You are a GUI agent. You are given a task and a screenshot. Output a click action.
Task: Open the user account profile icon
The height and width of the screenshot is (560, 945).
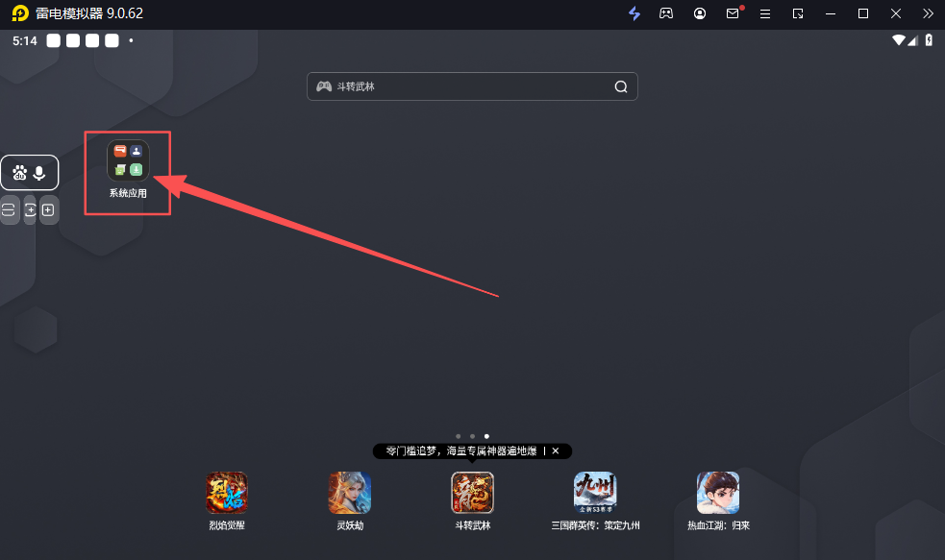click(700, 13)
